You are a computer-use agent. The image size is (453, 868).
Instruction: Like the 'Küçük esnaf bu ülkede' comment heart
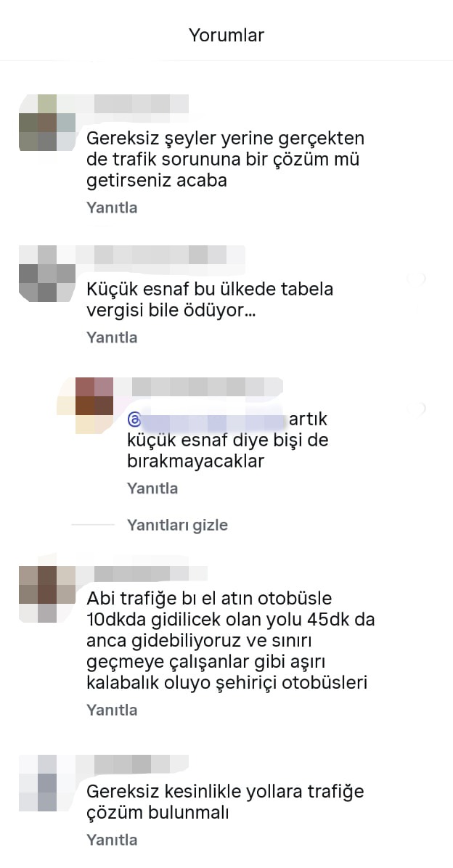[x=416, y=279]
